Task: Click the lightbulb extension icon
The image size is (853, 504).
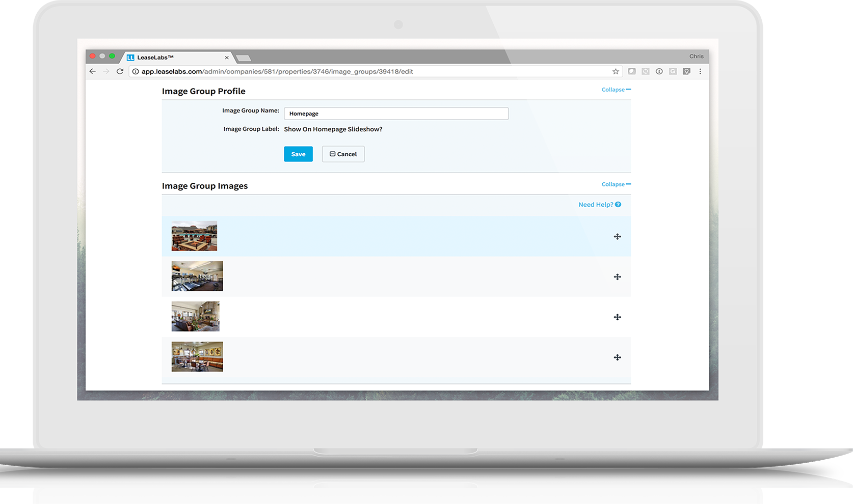Action: (686, 71)
